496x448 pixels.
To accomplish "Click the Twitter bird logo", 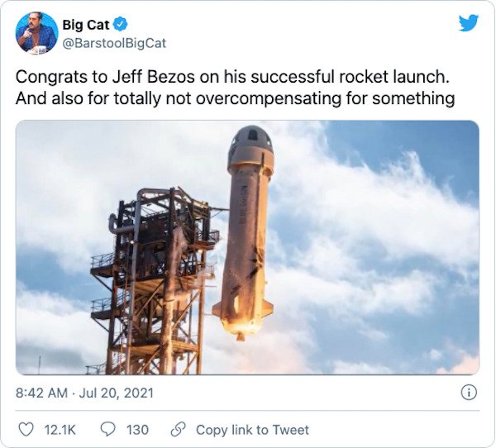I will coord(469,23).
